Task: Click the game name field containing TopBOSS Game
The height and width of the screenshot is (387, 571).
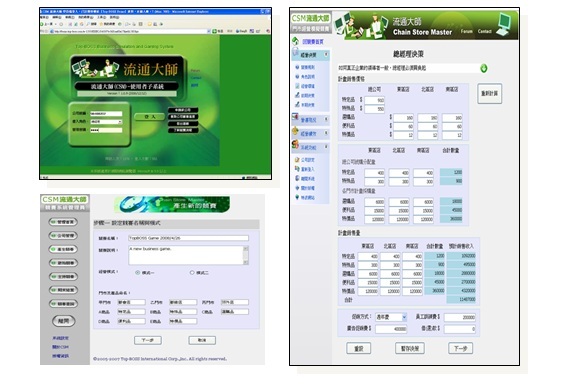Action: [x=188, y=238]
